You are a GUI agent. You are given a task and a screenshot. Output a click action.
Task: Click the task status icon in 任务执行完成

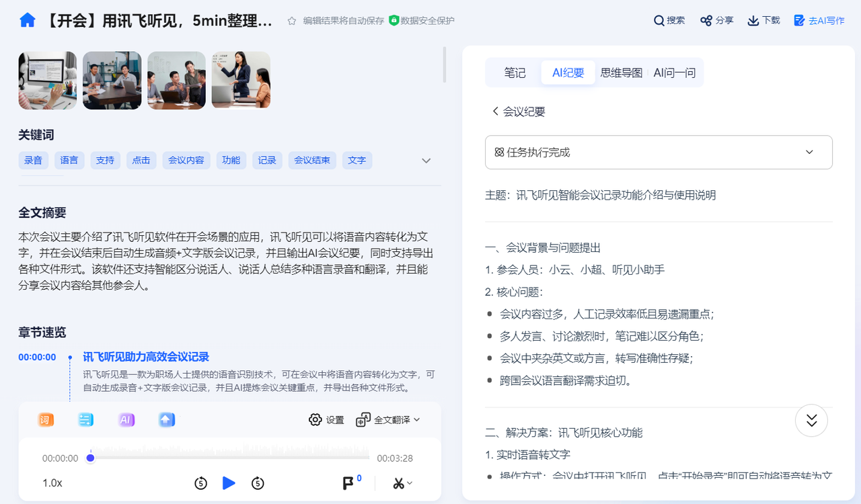click(499, 153)
